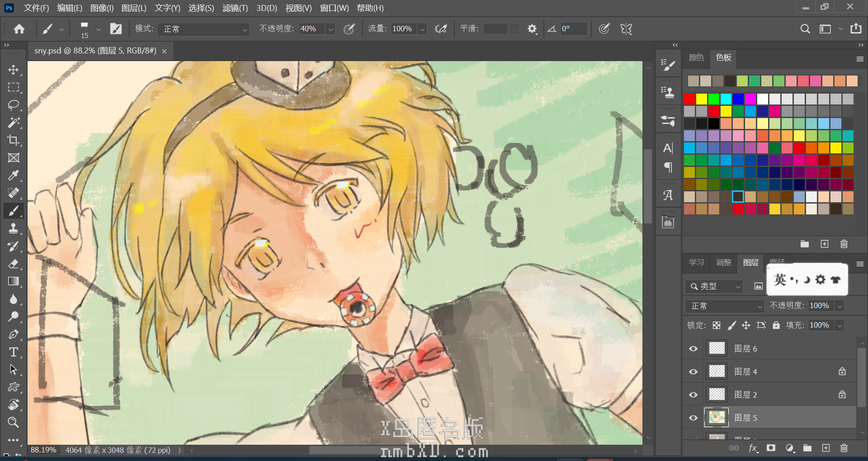Screen dimensions: 868x461
Task: Create a new layer in layers panel
Action: 826,448
